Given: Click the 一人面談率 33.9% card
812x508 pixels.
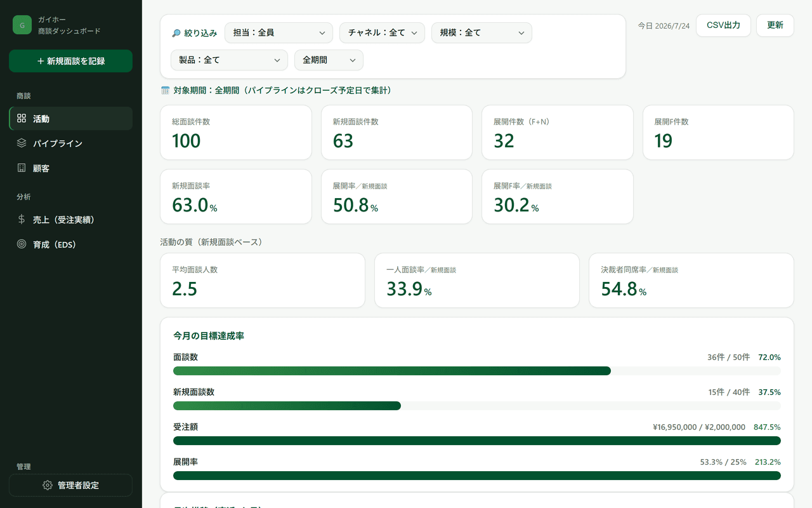Looking at the screenshot, I should 477,281.
